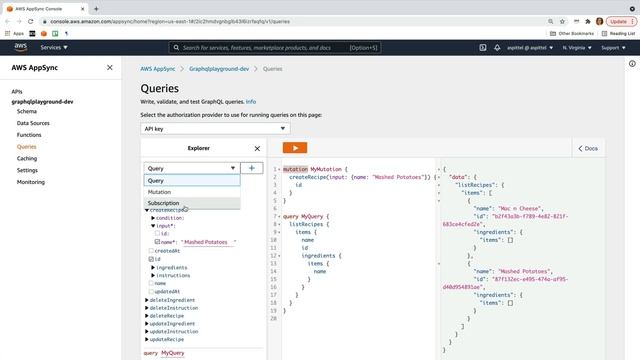Expand updateIngredient mutation
This screenshot has height=360, width=640.
pyautogui.click(x=147, y=324)
